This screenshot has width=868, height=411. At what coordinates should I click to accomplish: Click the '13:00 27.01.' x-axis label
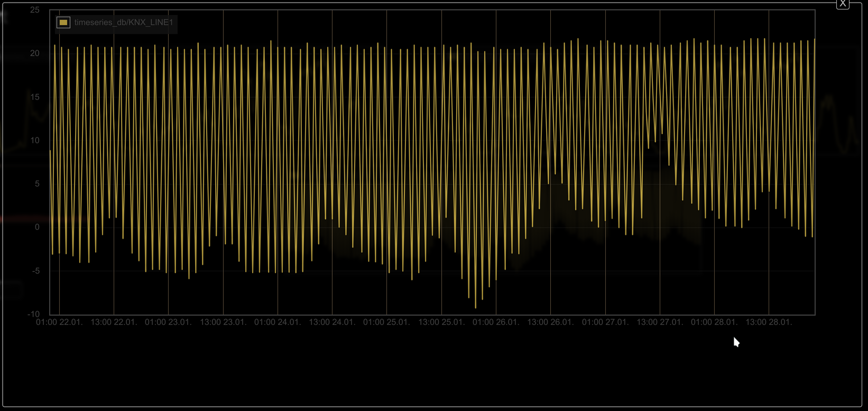(x=660, y=322)
